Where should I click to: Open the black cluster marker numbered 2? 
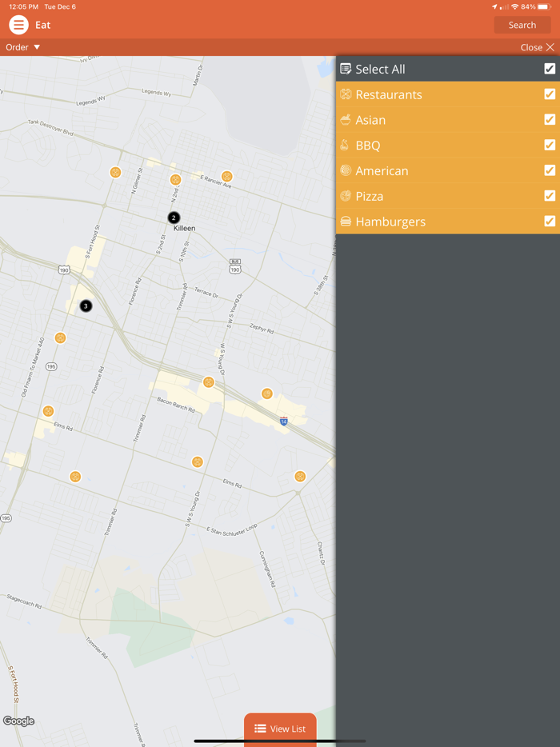pyautogui.click(x=174, y=218)
